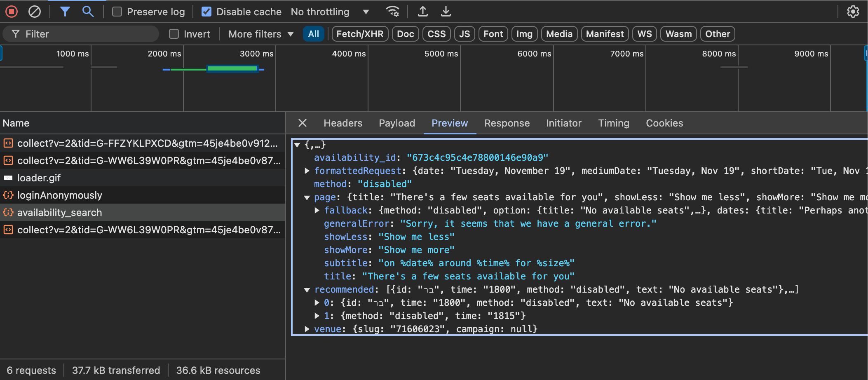Filter by WS requests
The height and width of the screenshot is (380, 868).
pos(645,34)
